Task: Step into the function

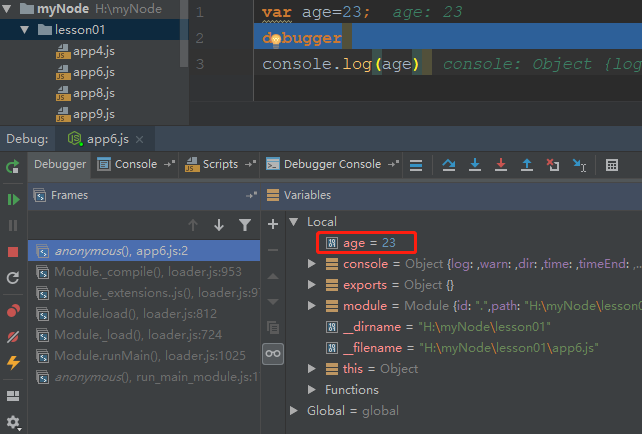Action: coord(475,165)
